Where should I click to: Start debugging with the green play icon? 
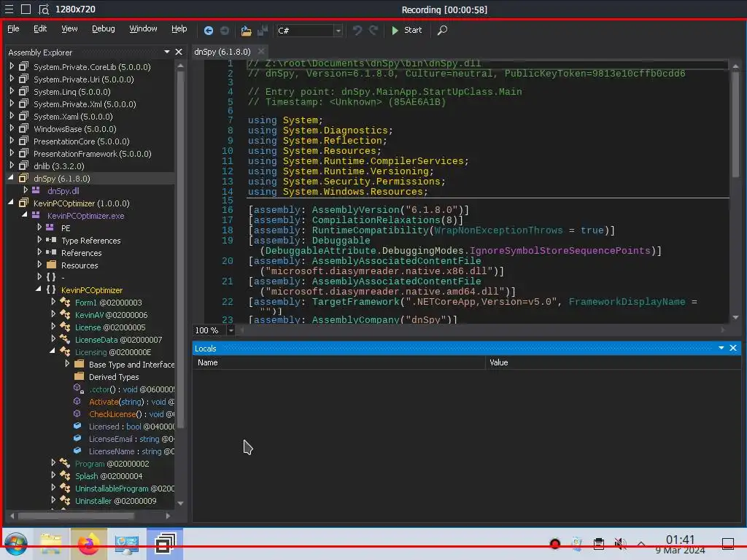395,31
